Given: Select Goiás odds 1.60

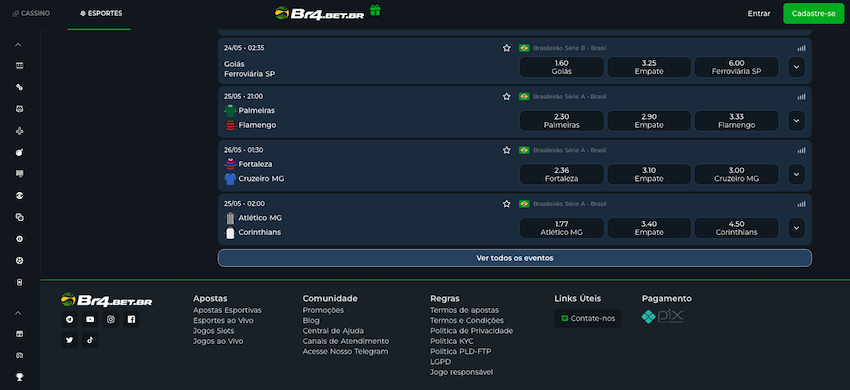Looking at the screenshot, I should (562, 67).
